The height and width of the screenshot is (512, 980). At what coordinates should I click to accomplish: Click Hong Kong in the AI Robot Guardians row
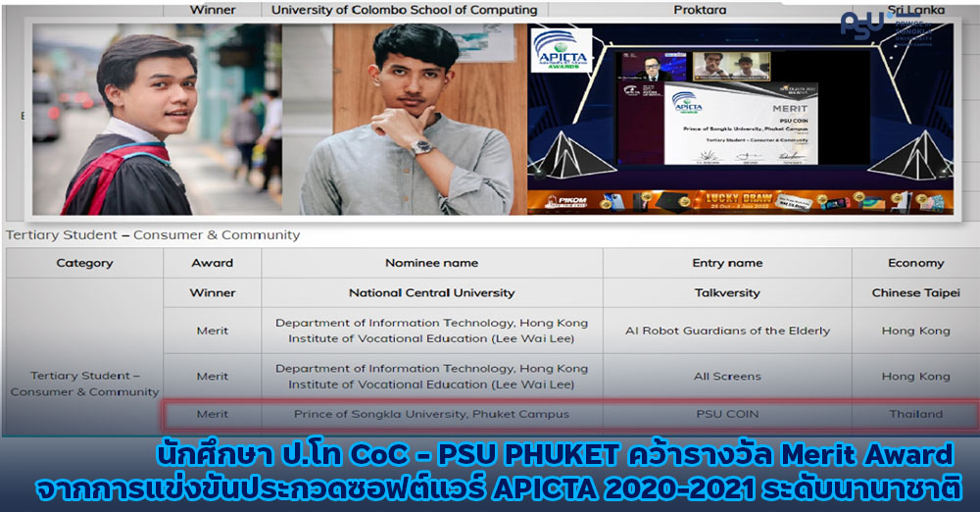pyautogui.click(x=915, y=331)
